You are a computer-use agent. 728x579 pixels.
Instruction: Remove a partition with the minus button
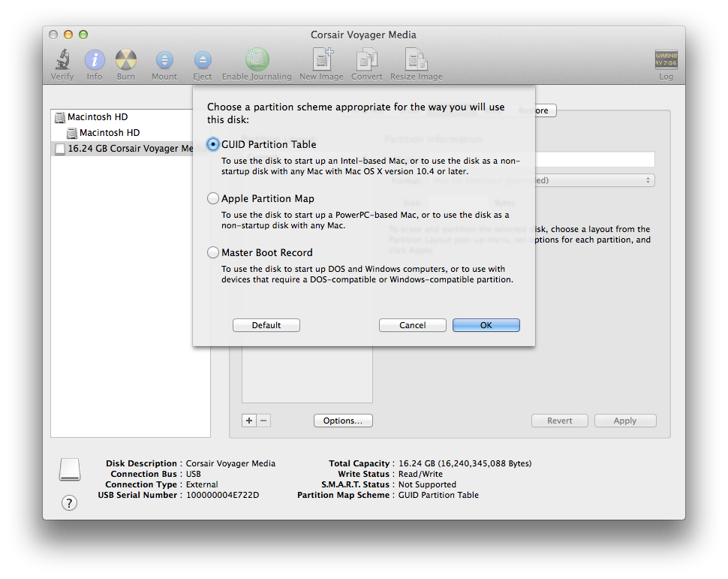(x=263, y=421)
